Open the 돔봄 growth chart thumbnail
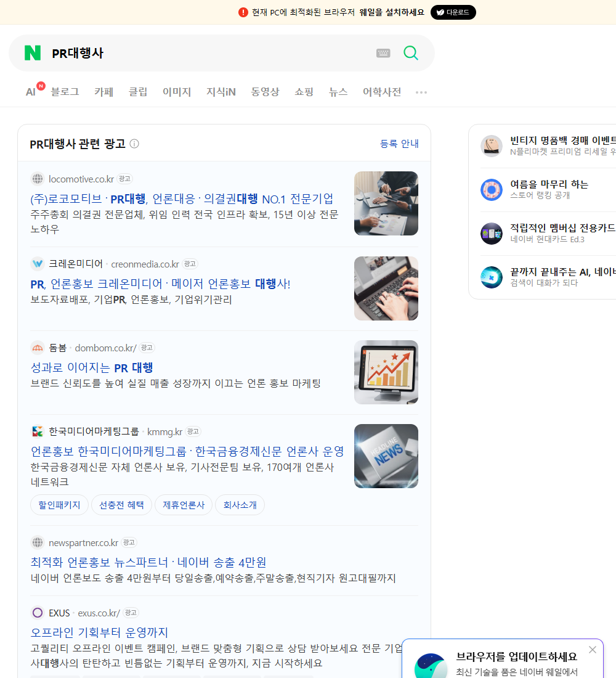Viewport: 616px width, 678px height. click(x=386, y=372)
